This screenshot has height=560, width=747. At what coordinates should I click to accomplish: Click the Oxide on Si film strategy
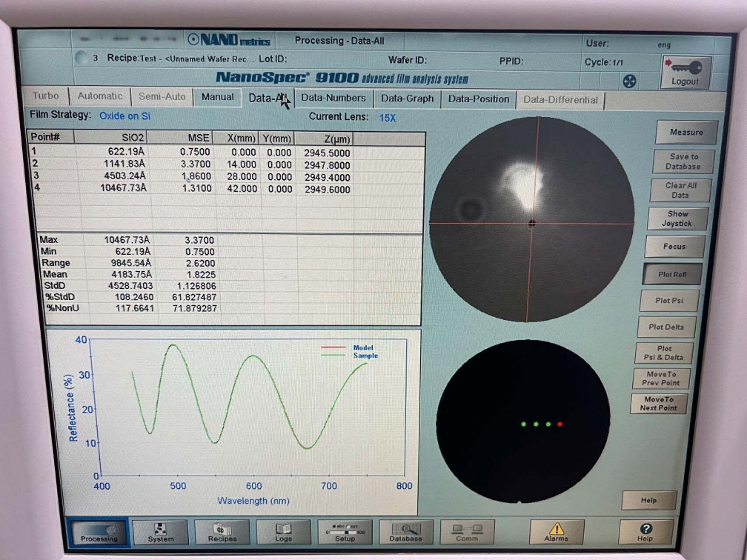(124, 116)
